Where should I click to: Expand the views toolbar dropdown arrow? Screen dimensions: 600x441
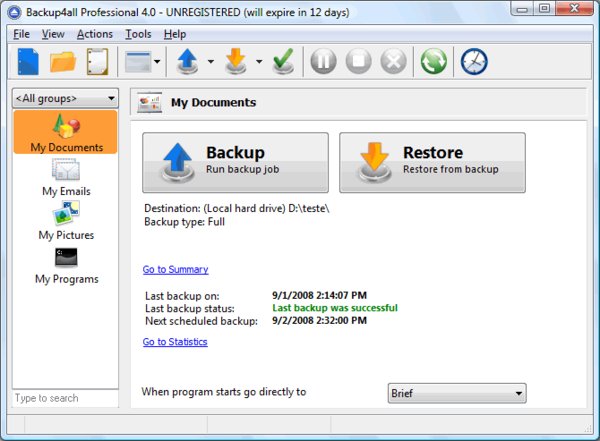(157, 61)
